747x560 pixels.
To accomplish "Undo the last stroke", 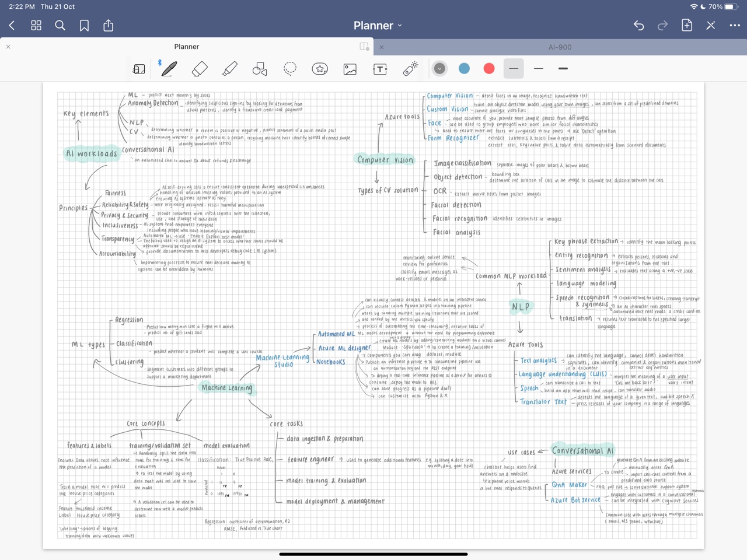I will pyautogui.click(x=638, y=25).
